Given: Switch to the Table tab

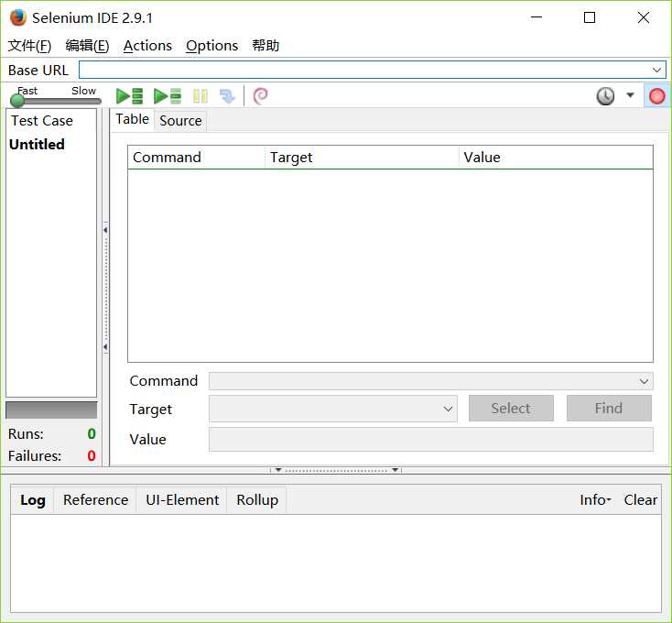Looking at the screenshot, I should coord(132,119).
